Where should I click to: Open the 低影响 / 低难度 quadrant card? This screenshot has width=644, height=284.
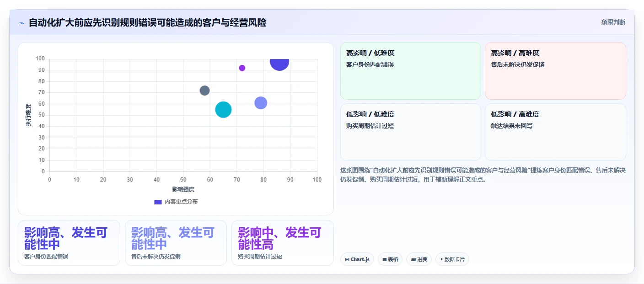[x=410, y=132]
